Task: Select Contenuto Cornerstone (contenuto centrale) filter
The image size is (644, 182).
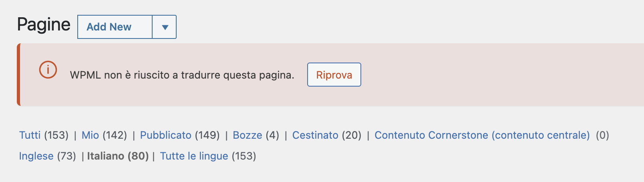Action: pos(482,135)
